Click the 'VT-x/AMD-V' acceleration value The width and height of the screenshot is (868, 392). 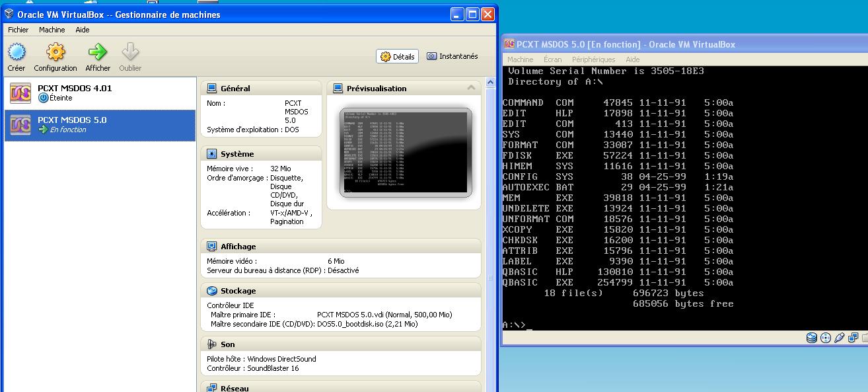[x=291, y=213]
